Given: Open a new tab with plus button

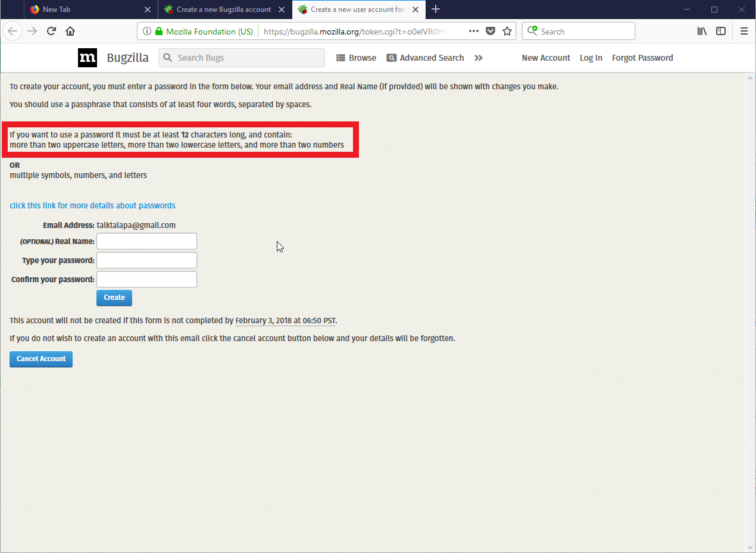Looking at the screenshot, I should coord(436,9).
